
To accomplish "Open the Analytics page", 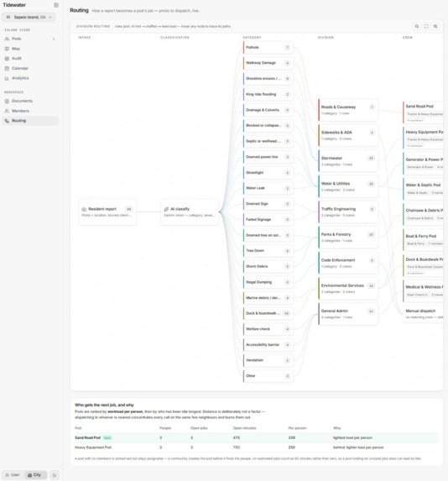I will tap(30, 78).
